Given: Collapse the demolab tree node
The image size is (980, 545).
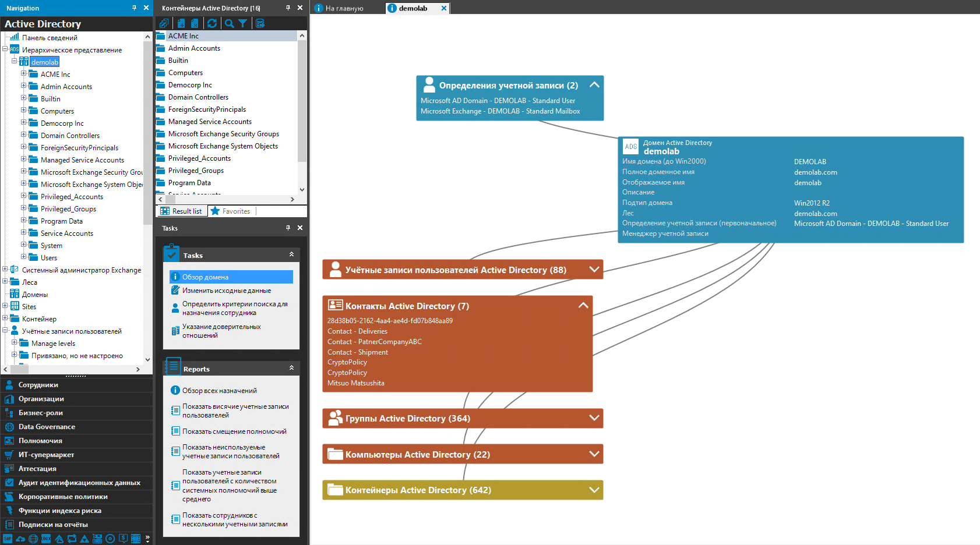Looking at the screenshot, I should pyautogui.click(x=15, y=61).
